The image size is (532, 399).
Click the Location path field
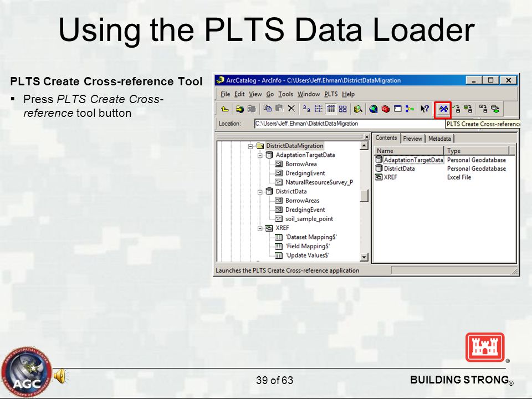point(349,124)
